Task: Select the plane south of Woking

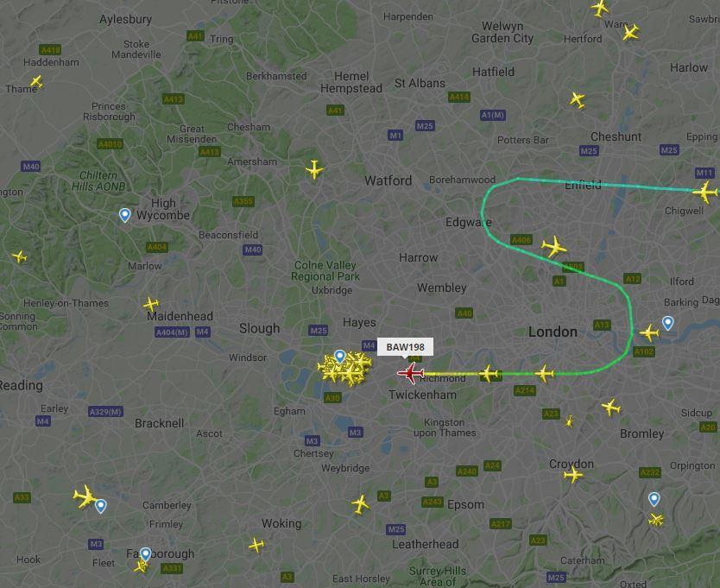Action: [256, 545]
